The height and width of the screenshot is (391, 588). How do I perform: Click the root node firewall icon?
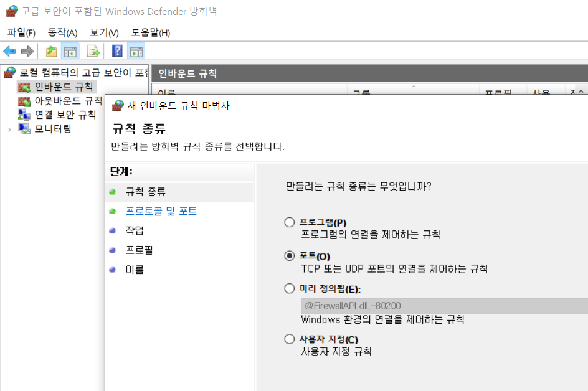(x=10, y=72)
